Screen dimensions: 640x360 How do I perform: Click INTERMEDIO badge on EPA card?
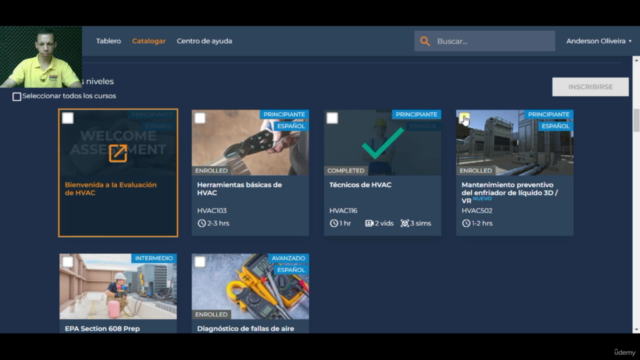(x=154, y=258)
